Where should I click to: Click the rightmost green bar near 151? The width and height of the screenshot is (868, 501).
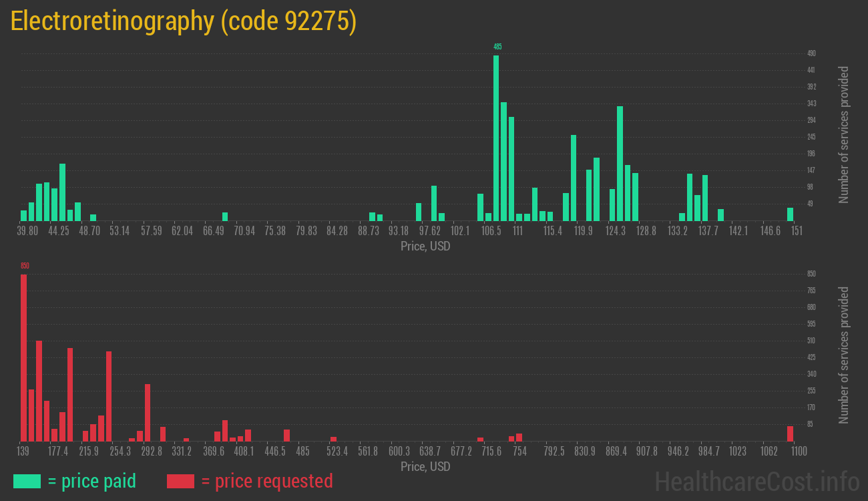(790, 214)
